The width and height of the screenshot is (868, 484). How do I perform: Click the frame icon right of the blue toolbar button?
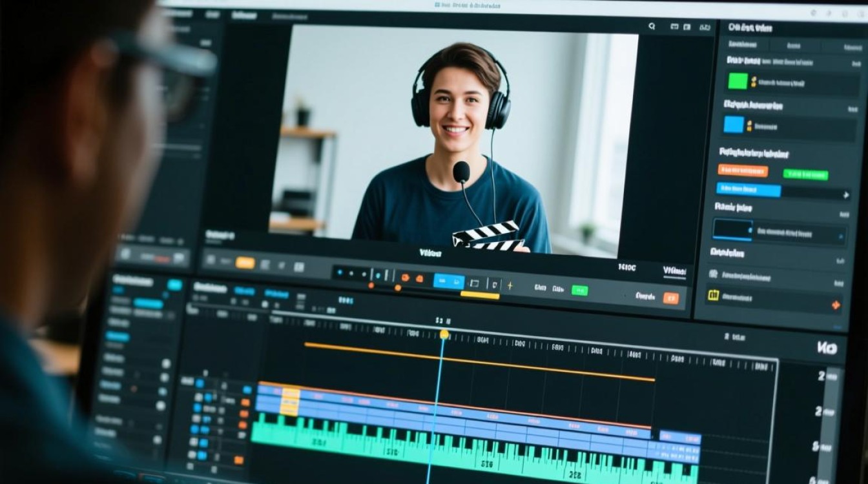click(475, 283)
